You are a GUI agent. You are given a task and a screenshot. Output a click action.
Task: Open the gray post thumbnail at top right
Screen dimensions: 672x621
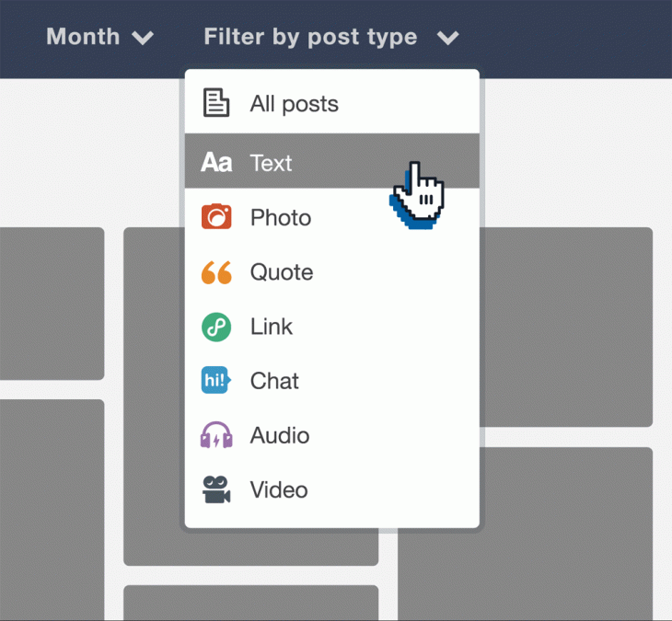pyautogui.click(x=566, y=327)
